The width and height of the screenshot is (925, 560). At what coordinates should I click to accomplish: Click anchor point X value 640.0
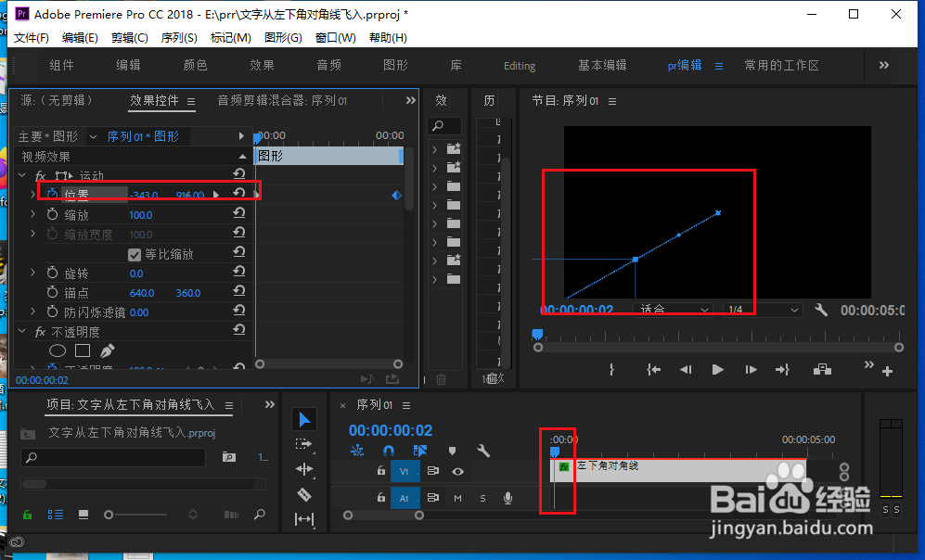(x=142, y=293)
